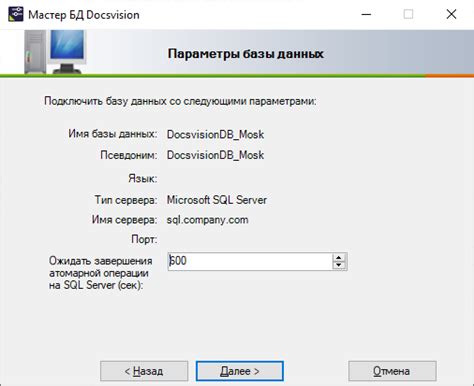Click the Docsvision app icon in title bar
474x386 pixels.
coord(16,14)
